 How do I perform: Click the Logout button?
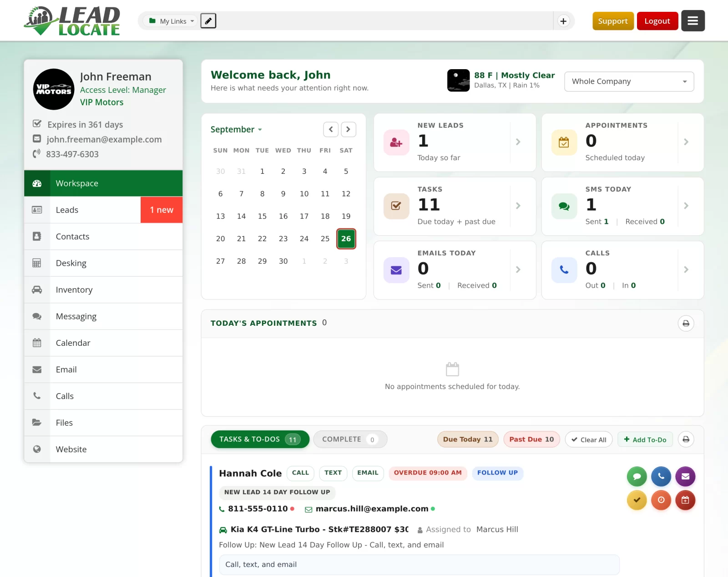click(657, 21)
